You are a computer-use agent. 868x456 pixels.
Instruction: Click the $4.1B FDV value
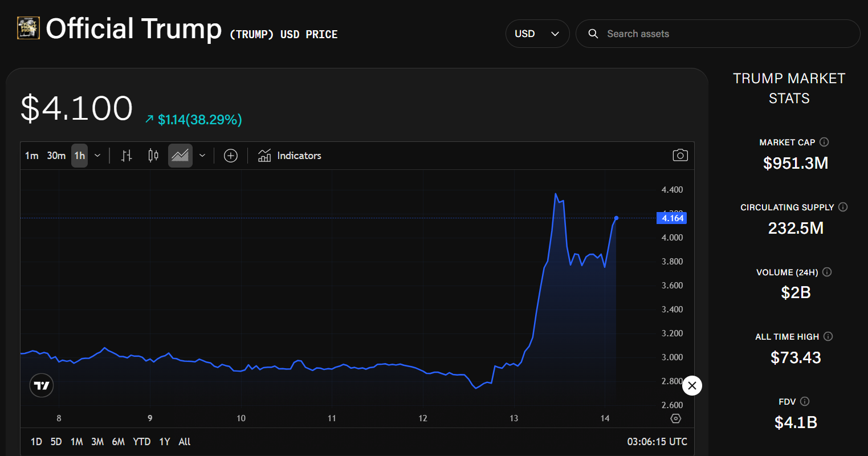coord(796,423)
